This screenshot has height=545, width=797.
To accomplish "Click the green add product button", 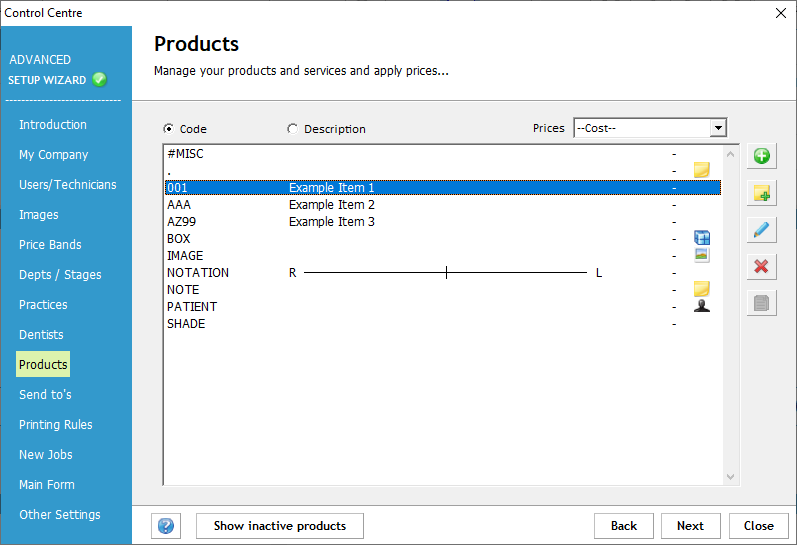I will (761, 156).
